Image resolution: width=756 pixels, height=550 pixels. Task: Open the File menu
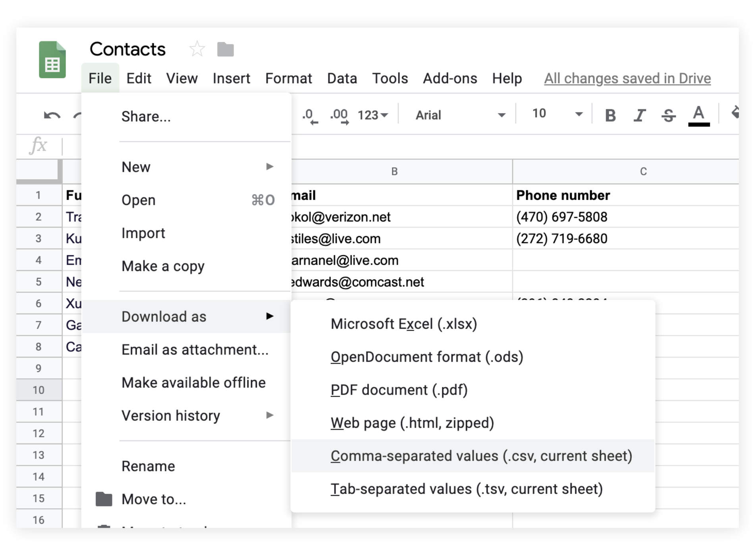click(100, 78)
